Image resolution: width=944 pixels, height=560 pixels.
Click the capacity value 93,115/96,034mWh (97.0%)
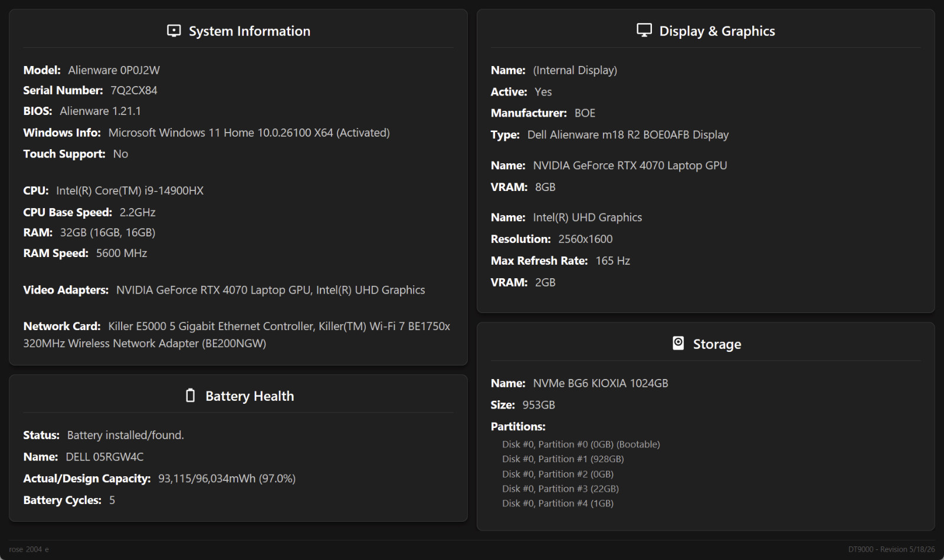227,479
